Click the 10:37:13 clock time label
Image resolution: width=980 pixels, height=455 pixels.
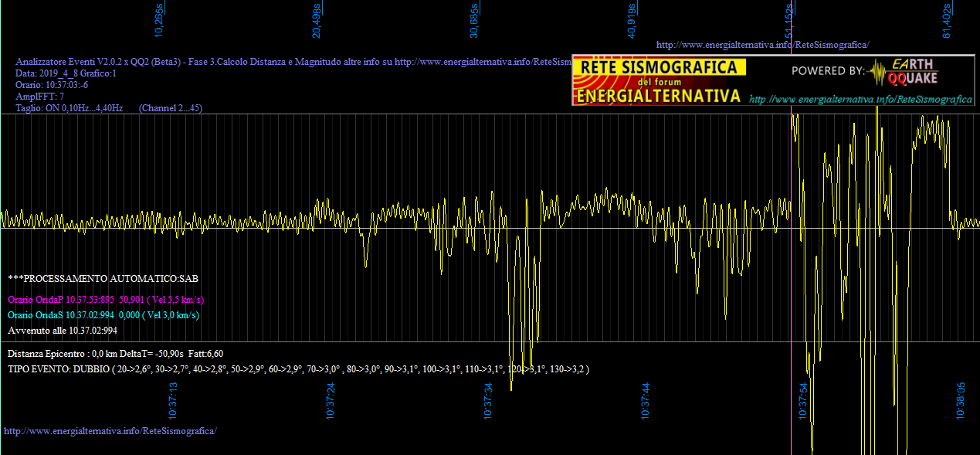[x=173, y=400]
